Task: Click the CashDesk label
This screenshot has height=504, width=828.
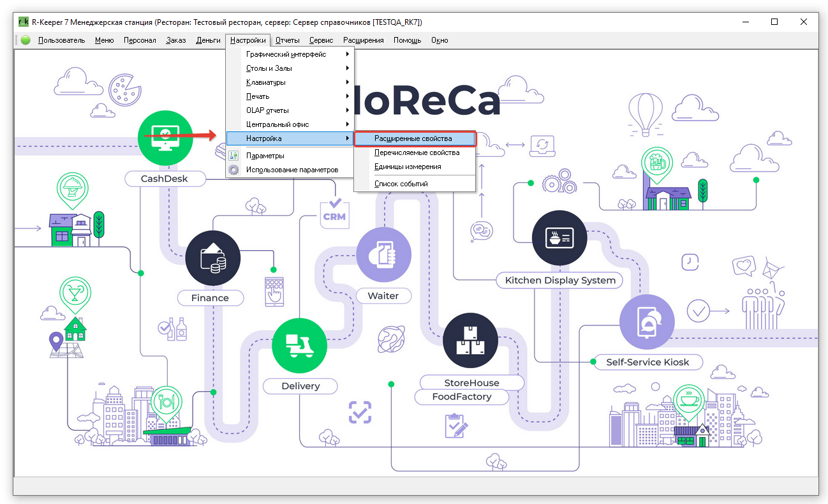Action: pos(164,179)
